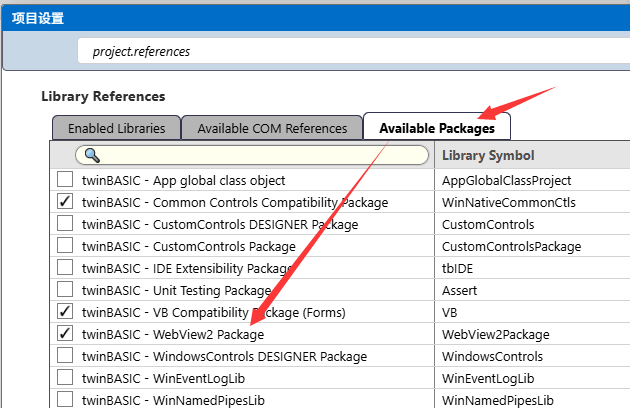Select 'twinBASIC - App global class object' row text
Image resolution: width=630 pixels, height=408 pixels.
[184, 180]
